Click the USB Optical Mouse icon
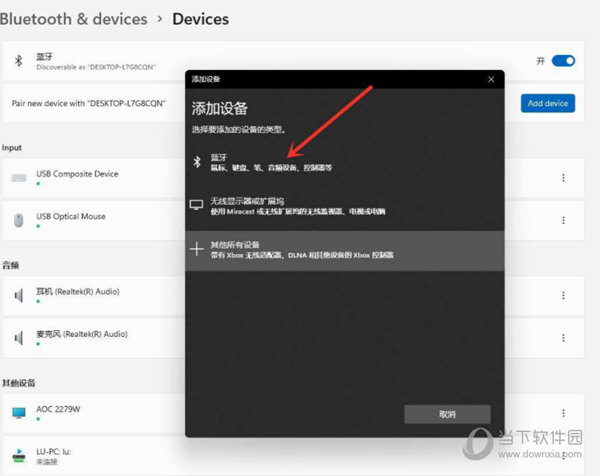 click(18, 220)
